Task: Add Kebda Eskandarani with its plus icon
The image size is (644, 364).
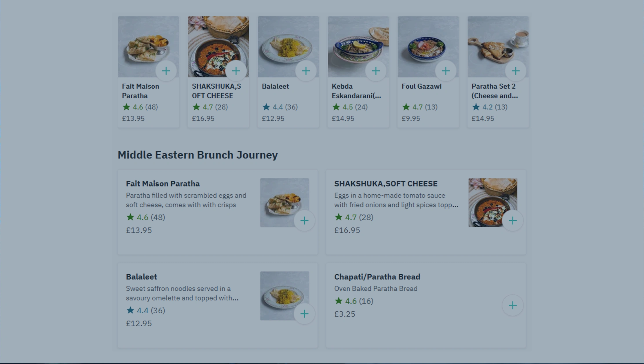Action: (x=376, y=70)
